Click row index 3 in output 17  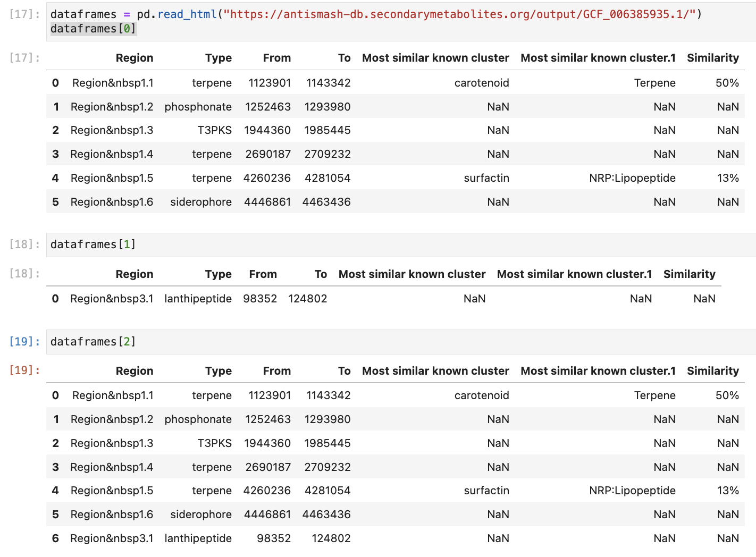(x=55, y=154)
